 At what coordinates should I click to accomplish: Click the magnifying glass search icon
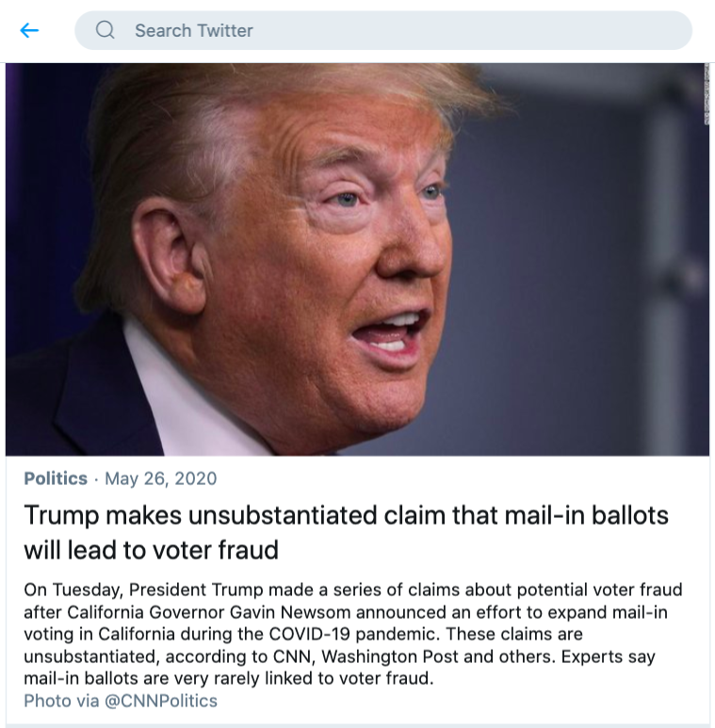tap(106, 30)
